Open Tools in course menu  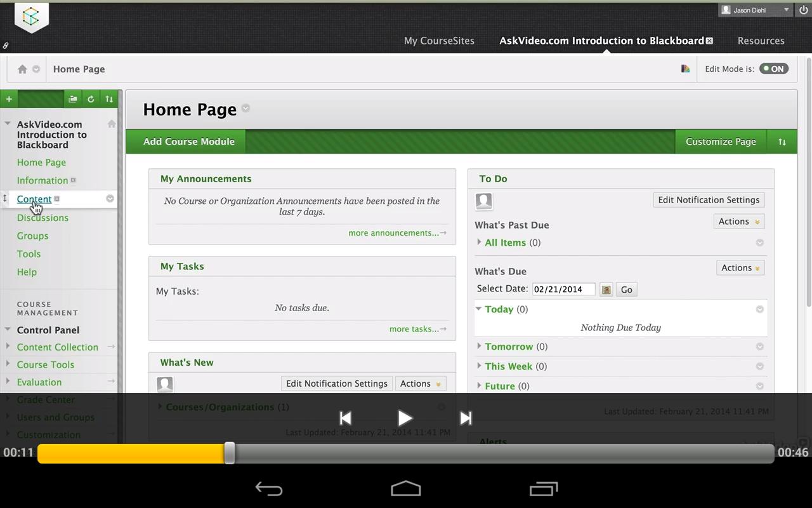pyautogui.click(x=29, y=253)
